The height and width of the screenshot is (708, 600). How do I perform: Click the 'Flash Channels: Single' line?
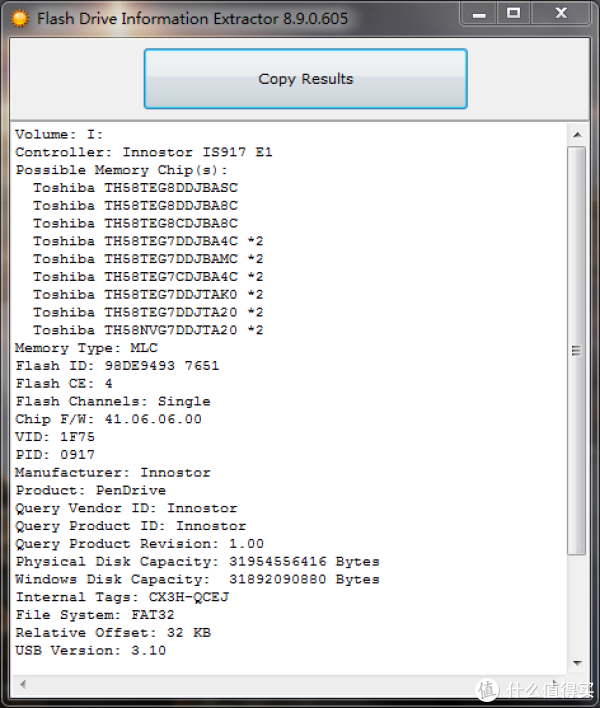pyautogui.click(x=113, y=401)
